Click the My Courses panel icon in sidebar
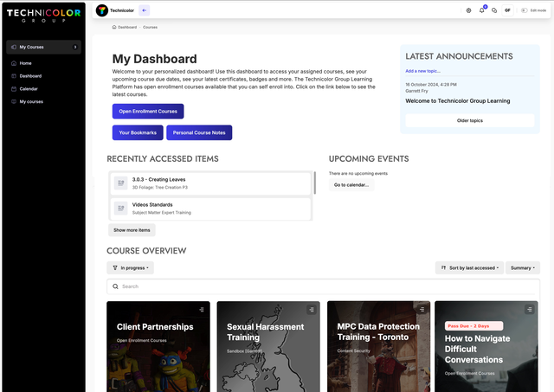This screenshot has width=554, height=392. [14, 47]
